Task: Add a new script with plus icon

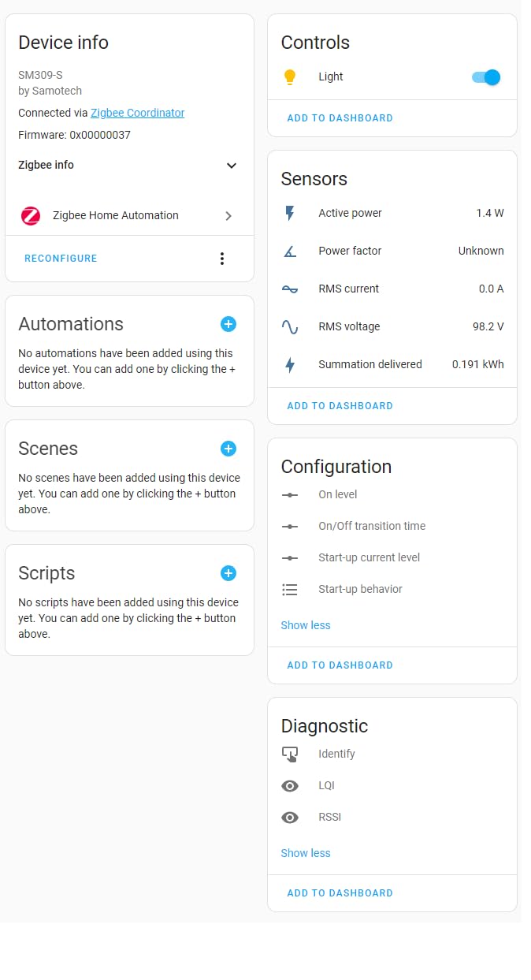Action: click(228, 573)
